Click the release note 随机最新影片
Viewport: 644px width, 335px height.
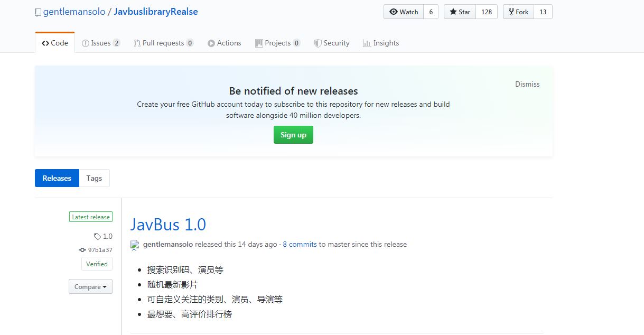tap(173, 285)
